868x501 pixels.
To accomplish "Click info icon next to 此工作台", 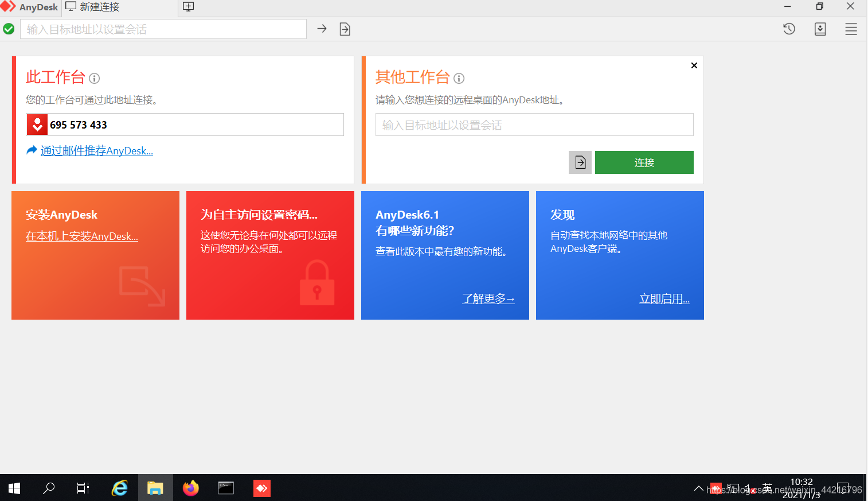I will click(95, 78).
